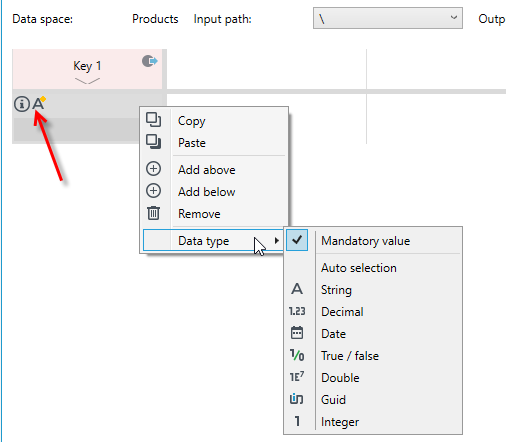This screenshot has height=442, width=506.
Task: Click the info icon in Key 1 row
Action: click(x=22, y=104)
